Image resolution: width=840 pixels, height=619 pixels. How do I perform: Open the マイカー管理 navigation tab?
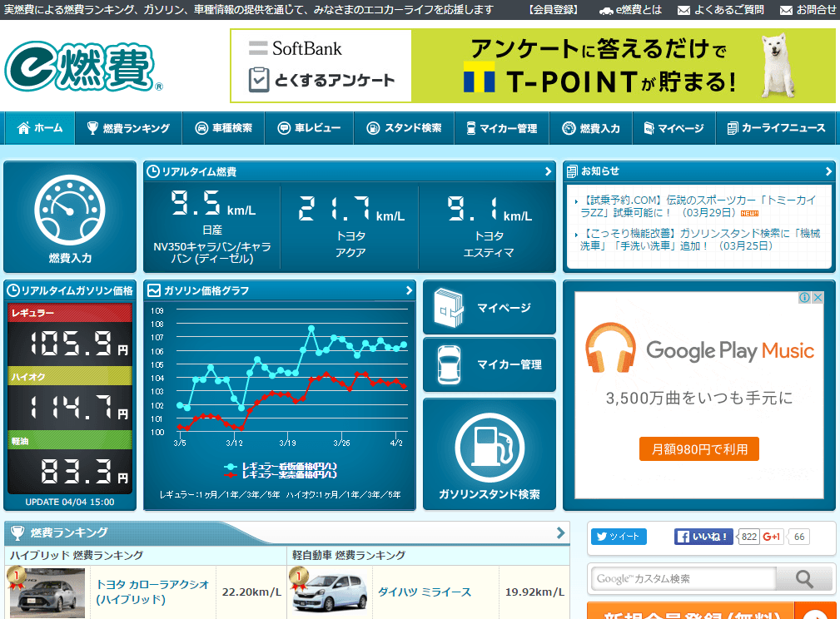click(502, 128)
